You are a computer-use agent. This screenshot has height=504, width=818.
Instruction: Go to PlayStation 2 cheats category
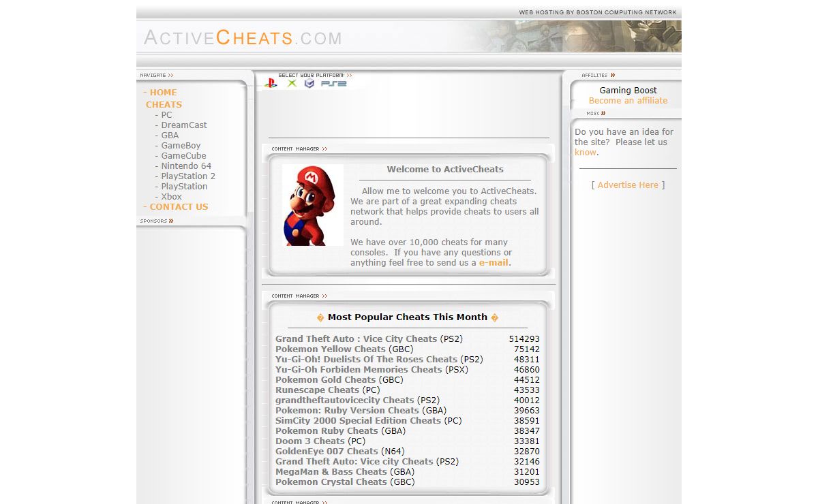point(188,176)
